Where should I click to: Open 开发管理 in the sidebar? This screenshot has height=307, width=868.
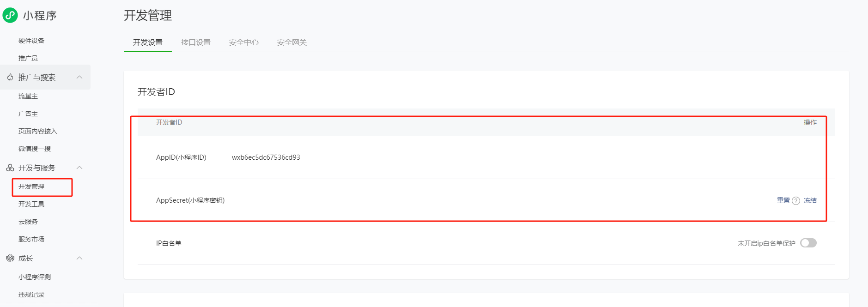click(x=31, y=187)
